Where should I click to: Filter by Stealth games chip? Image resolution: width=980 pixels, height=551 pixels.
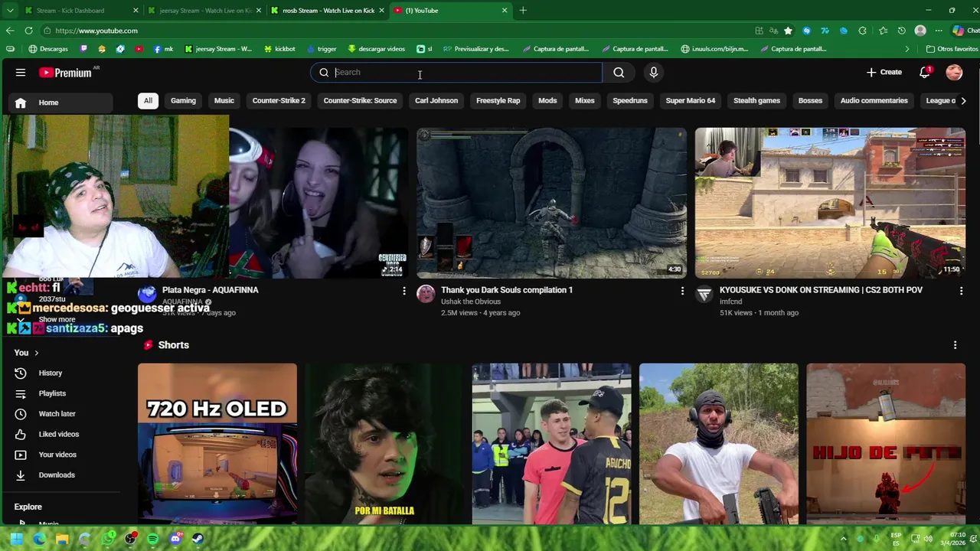coord(756,100)
